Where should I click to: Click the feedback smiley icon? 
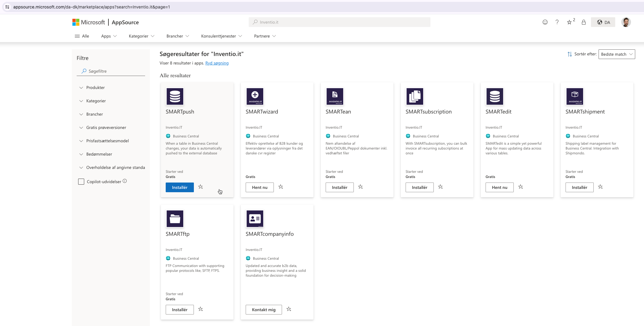(545, 22)
